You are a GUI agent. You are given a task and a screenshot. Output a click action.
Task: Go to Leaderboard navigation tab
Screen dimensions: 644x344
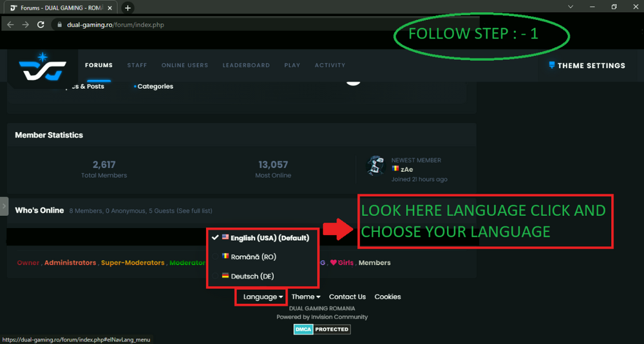click(x=246, y=66)
